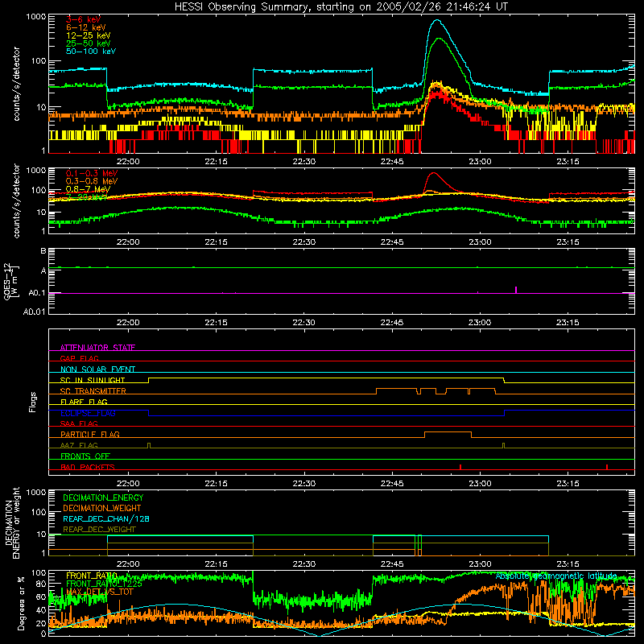Select the GAP_FLAG label
This screenshot has width=644, height=644.
[79, 358]
